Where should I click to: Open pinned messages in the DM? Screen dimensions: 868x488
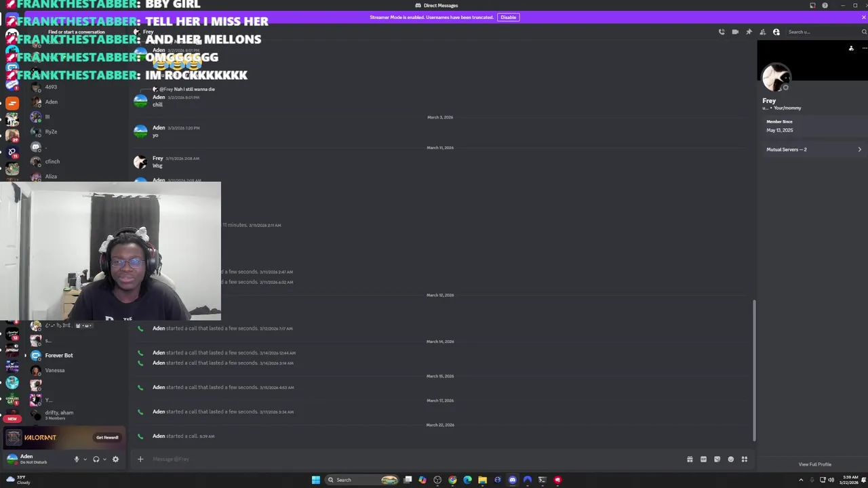pyautogui.click(x=749, y=32)
